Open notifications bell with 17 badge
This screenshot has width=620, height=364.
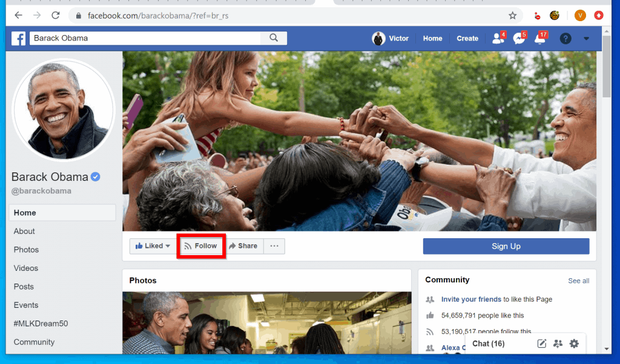[540, 38]
